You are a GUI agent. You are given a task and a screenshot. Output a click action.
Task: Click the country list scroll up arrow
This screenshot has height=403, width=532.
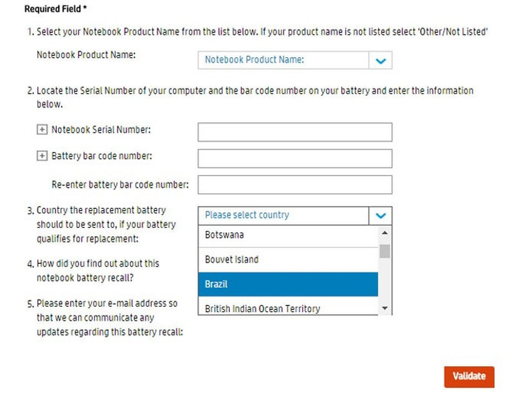pyautogui.click(x=384, y=233)
